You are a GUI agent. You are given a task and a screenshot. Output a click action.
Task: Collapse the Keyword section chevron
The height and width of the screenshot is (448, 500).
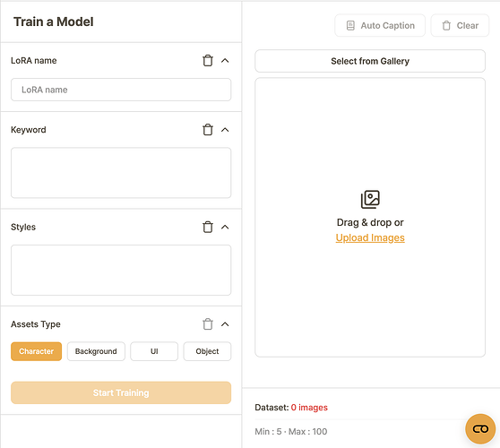click(225, 129)
